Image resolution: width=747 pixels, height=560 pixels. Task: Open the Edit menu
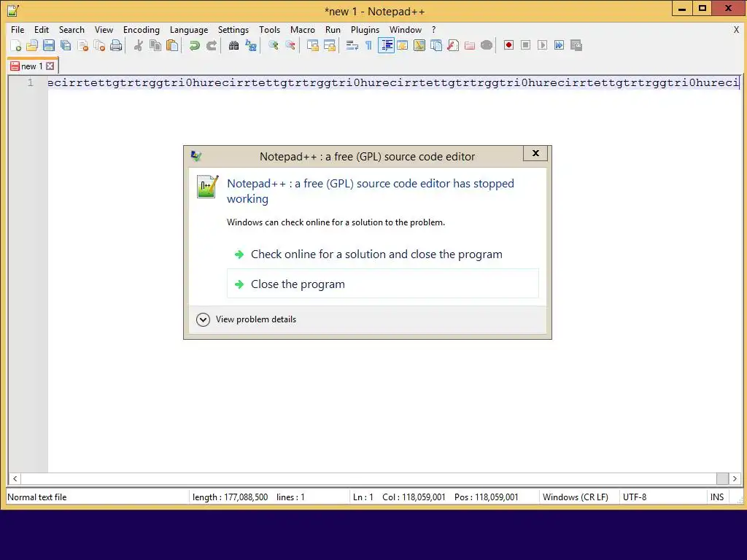42,29
